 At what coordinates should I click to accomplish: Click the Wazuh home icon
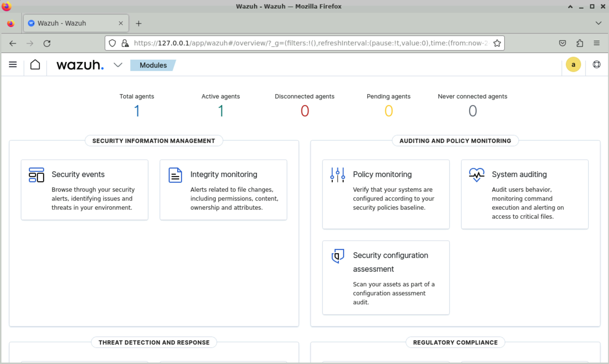(x=35, y=65)
